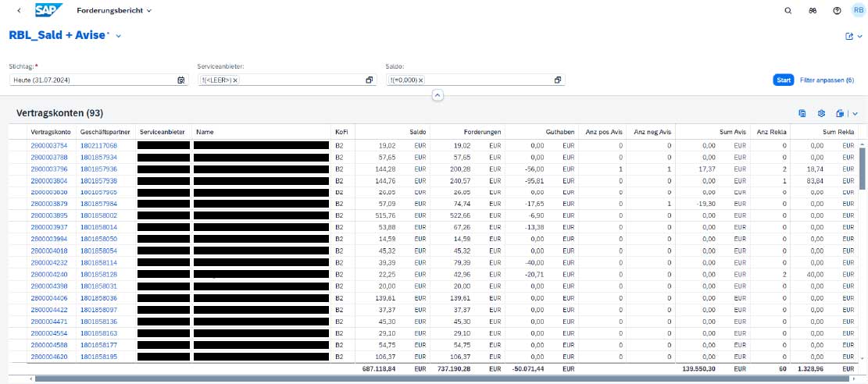Open the RBL_Sald + Avise variant dropdown
The height and width of the screenshot is (384, 868).
coord(118,36)
